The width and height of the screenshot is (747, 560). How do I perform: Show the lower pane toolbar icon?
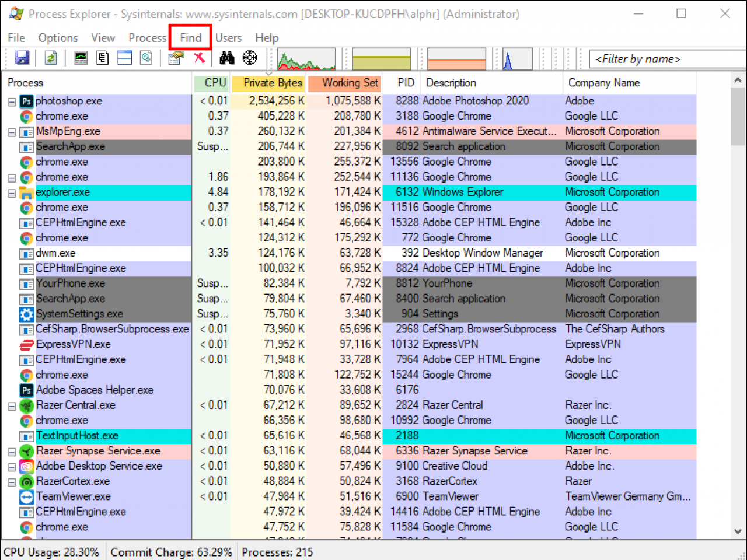[124, 58]
